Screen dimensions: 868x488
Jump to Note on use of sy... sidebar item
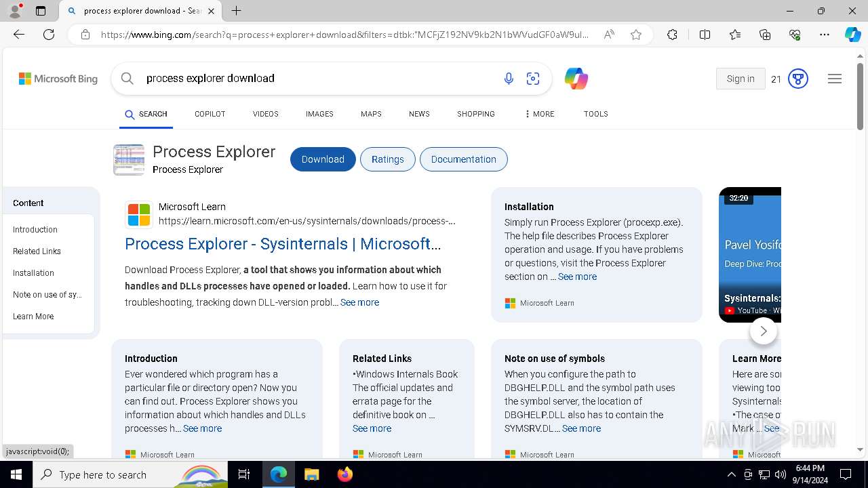47,295
